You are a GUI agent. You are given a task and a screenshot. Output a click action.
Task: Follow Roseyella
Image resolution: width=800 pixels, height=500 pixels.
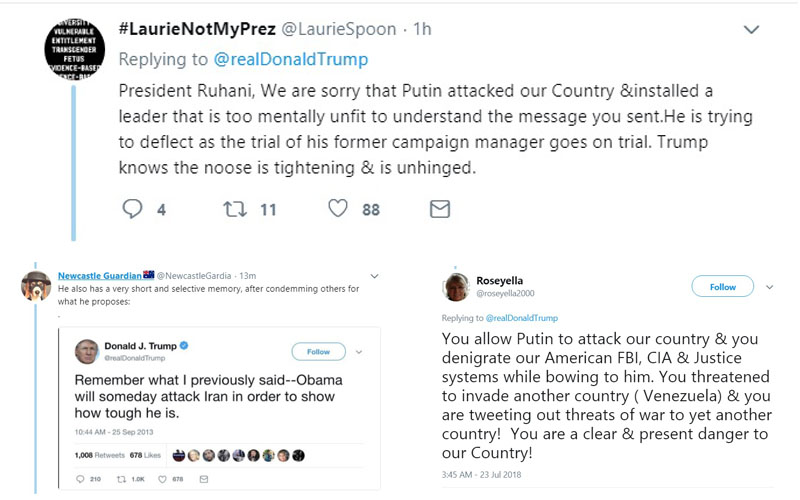coord(722,287)
